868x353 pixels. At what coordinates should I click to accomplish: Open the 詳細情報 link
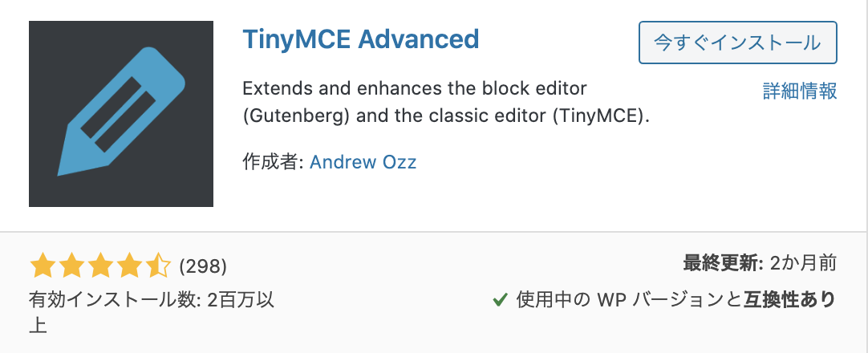pos(800,91)
